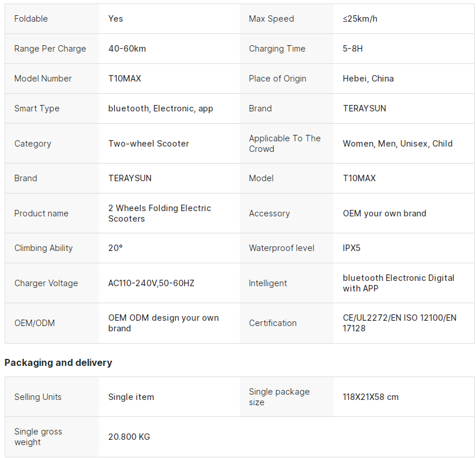Click 'Women, Men, Unisex, Child' value

pos(397,144)
